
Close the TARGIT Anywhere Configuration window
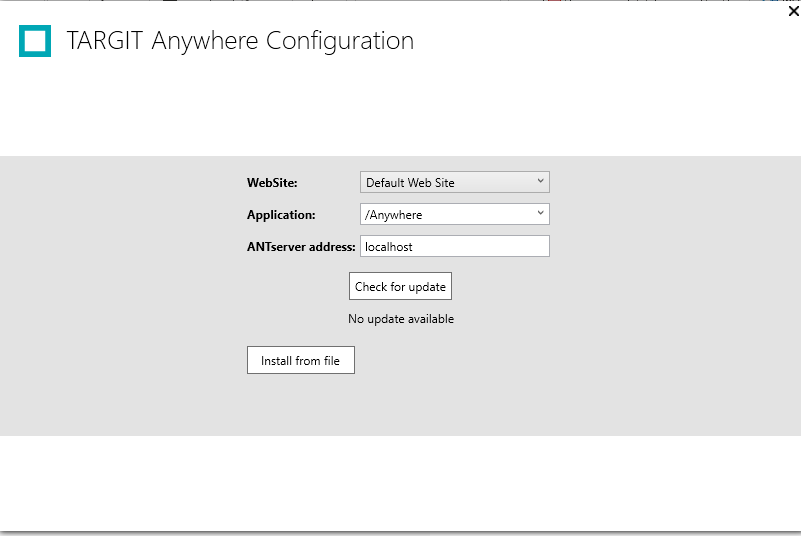pyautogui.click(x=793, y=11)
